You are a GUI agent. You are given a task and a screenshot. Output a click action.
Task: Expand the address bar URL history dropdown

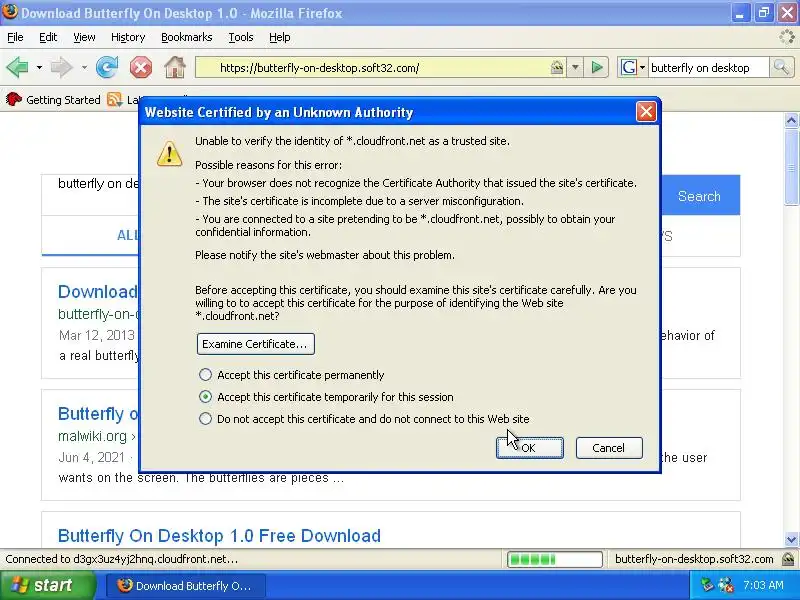coord(575,67)
